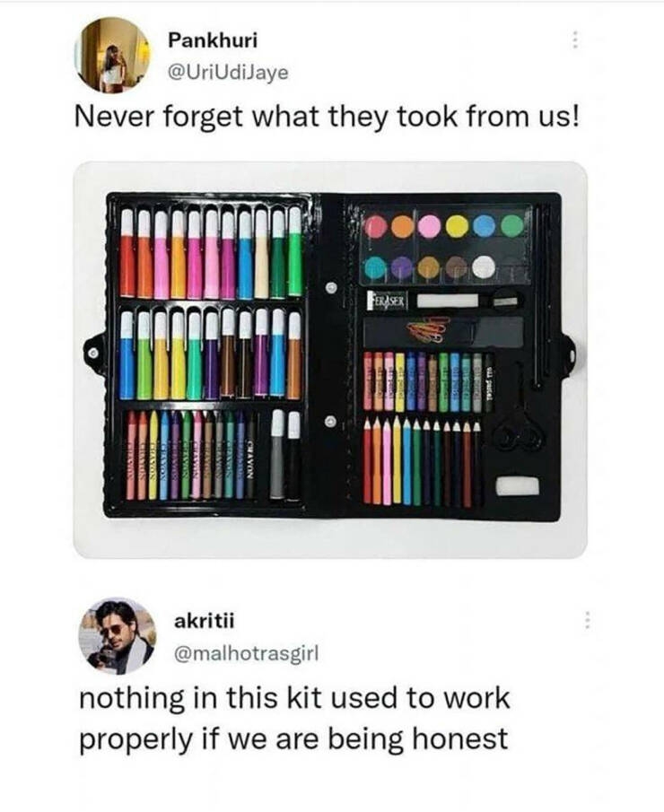Select the green watercolor cake, top row
Viewport: 664px width, 812px height.
[x=512, y=225]
